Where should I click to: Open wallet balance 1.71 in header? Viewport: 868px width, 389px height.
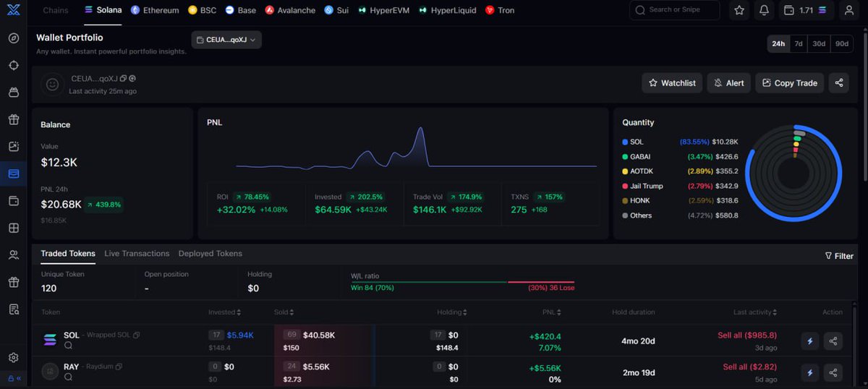[806, 10]
